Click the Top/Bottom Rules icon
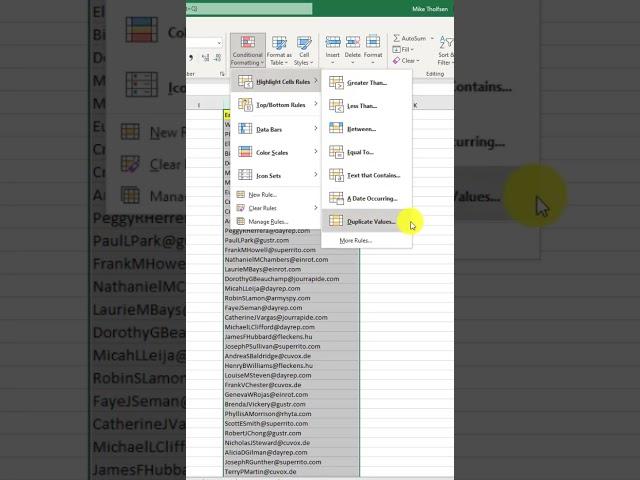Viewport: 640px width, 480px height. pos(245,105)
